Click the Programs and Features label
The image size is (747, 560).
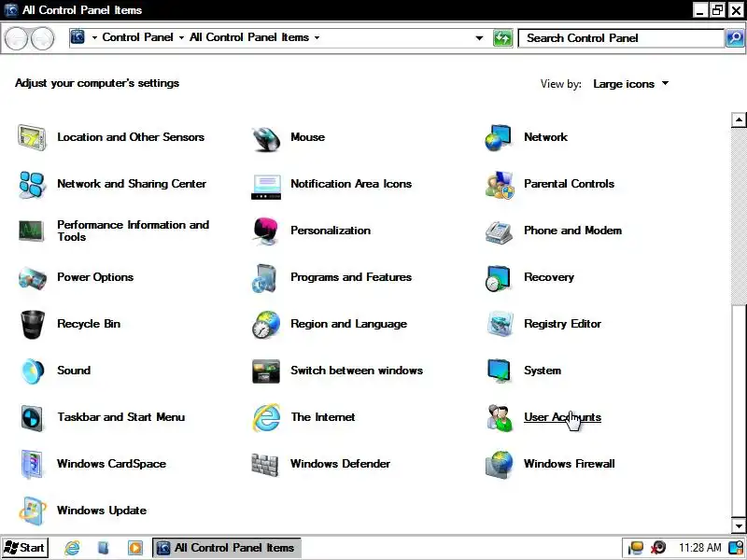(x=351, y=277)
